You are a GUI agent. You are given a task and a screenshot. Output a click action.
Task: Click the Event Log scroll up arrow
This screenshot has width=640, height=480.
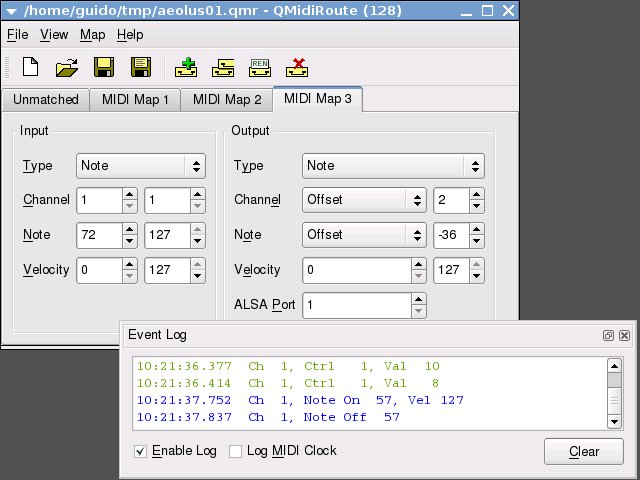(x=614, y=366)
